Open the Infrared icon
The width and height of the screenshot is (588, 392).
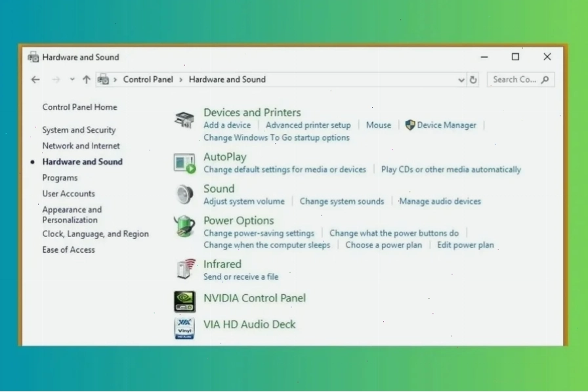(x=186, y=269)
